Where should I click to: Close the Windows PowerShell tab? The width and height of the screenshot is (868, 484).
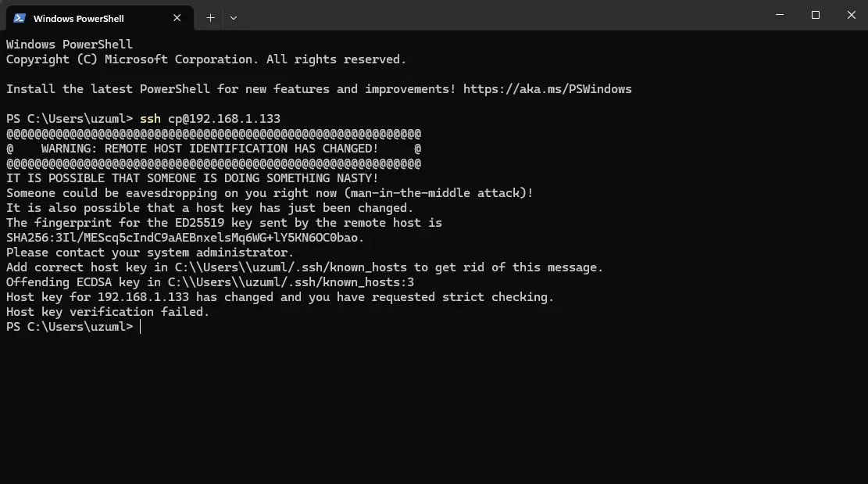177,18
